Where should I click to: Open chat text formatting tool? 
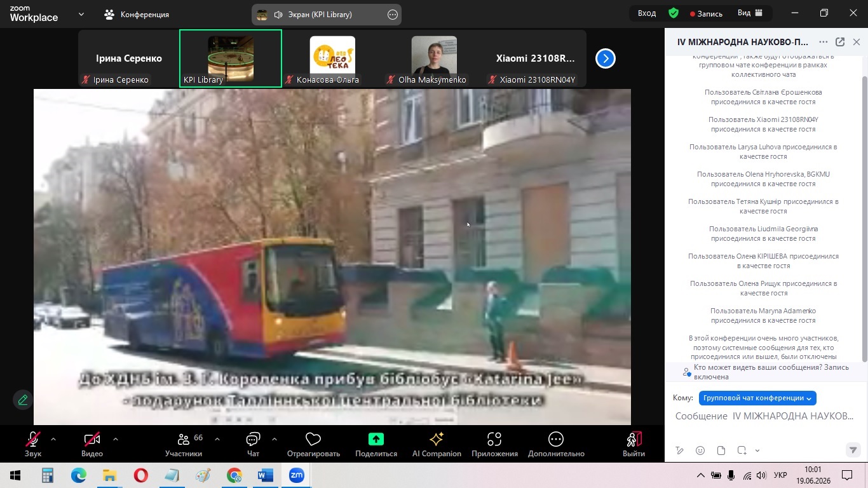(679, 451)
